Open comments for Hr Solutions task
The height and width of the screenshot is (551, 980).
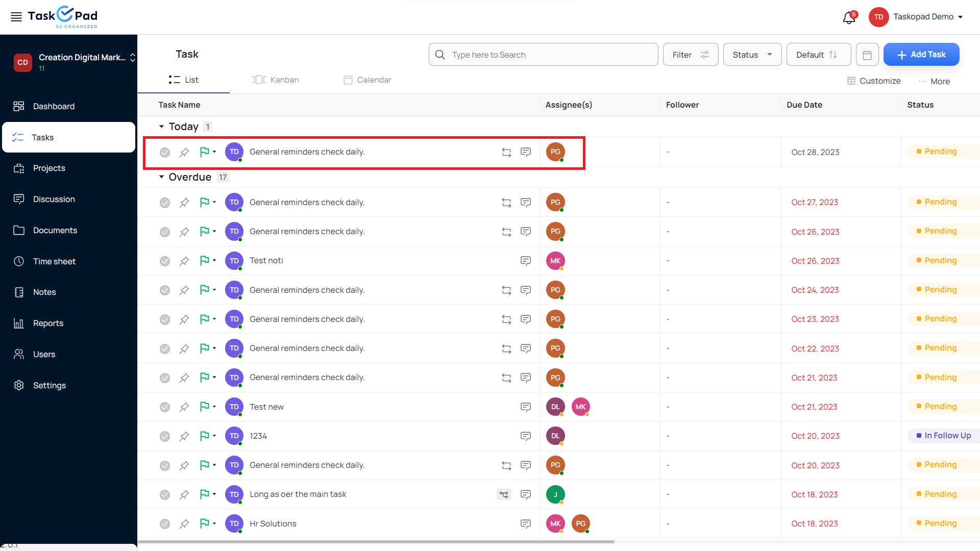[x=525, y=524]
